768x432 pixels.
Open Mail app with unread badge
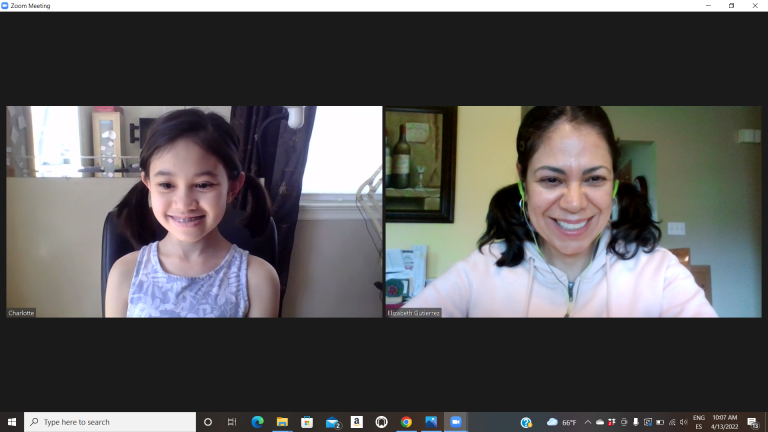[332, 422]
